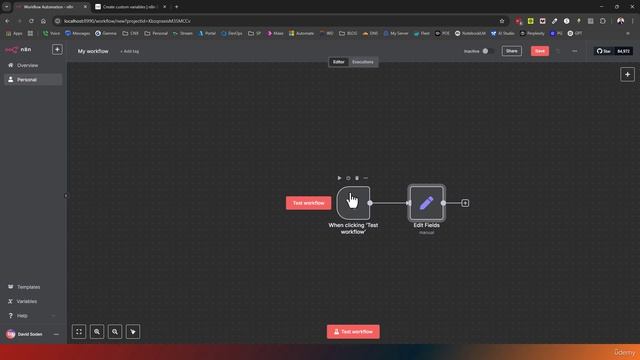Click the Share button
640x360 pixels.
coord(511,51)
